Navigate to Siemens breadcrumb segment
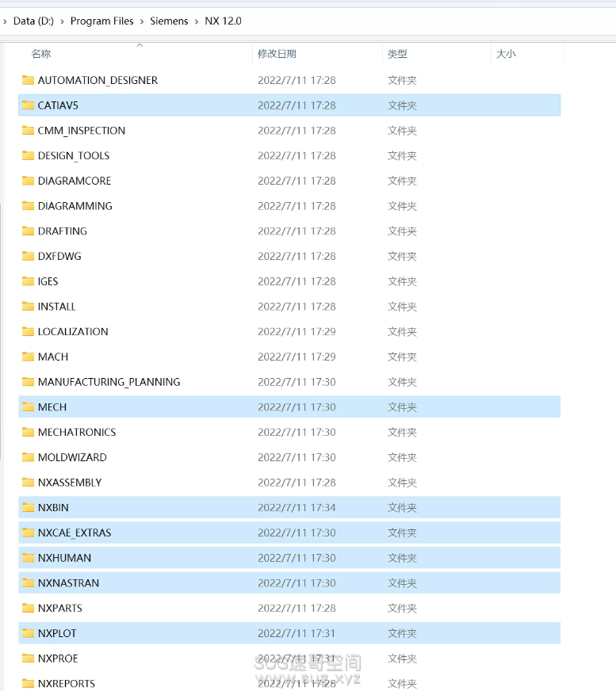 tap(169, 21)
